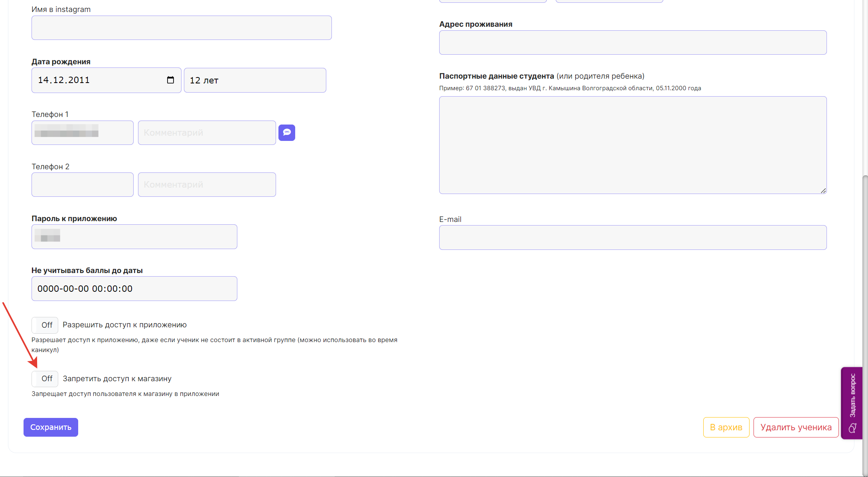Viewport: 868px width, 477px height.
Task: Toggle 'Запретить доступ к магазину' switch
Action: point(45,379)
